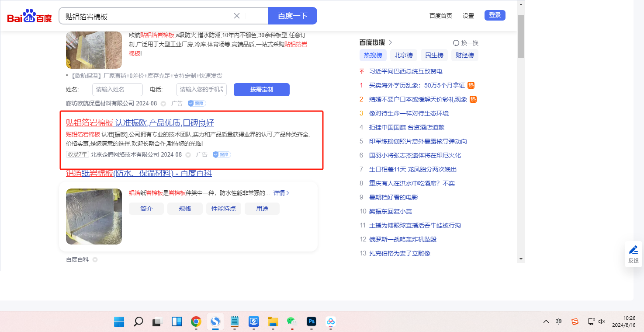This screenshot has height=332, width=644.
Task: Click the Baidu logo
Action: [29, 16]
